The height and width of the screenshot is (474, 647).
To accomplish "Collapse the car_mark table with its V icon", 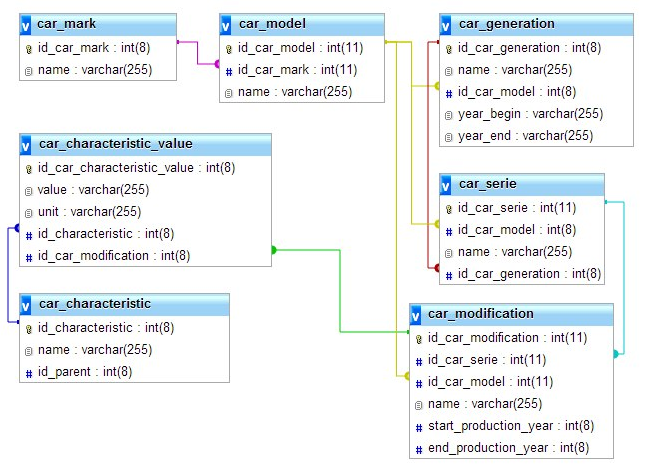I will coord(27,24).
